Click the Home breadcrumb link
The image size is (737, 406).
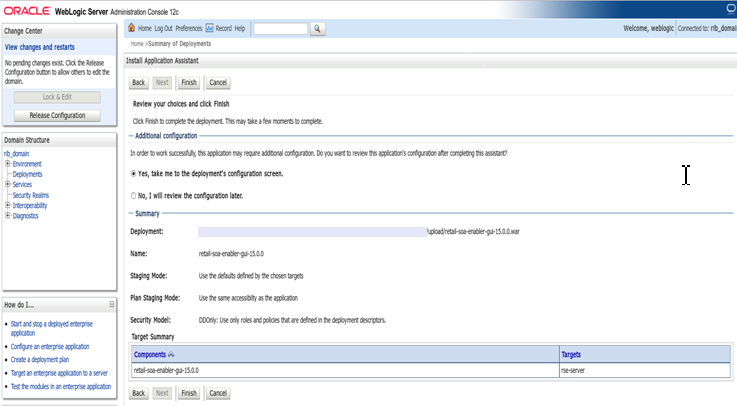(x=137, y=44)
